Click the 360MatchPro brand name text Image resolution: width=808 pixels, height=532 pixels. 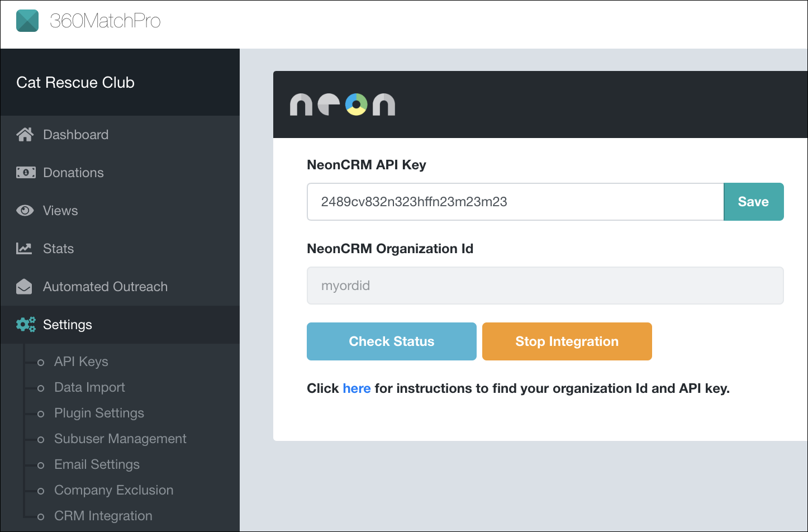tap(105, 21)
